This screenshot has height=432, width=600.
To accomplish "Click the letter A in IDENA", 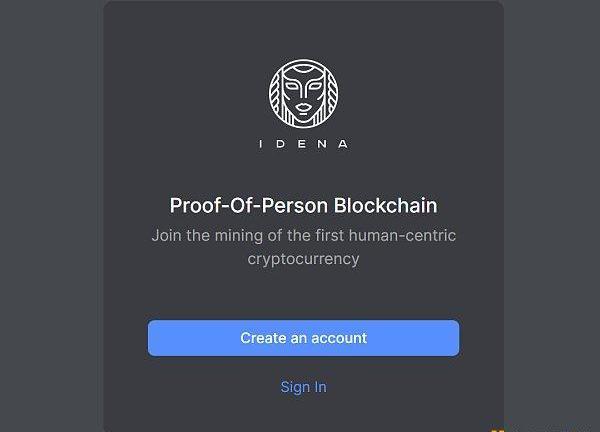I will [344, 144].
